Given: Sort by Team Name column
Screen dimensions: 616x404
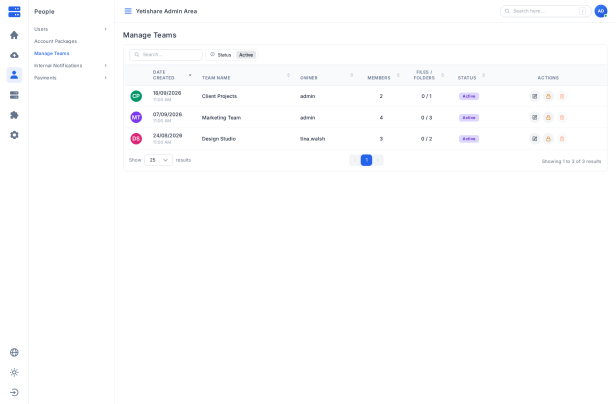Looking at the screenshot, I should click(x=246, y=77).
